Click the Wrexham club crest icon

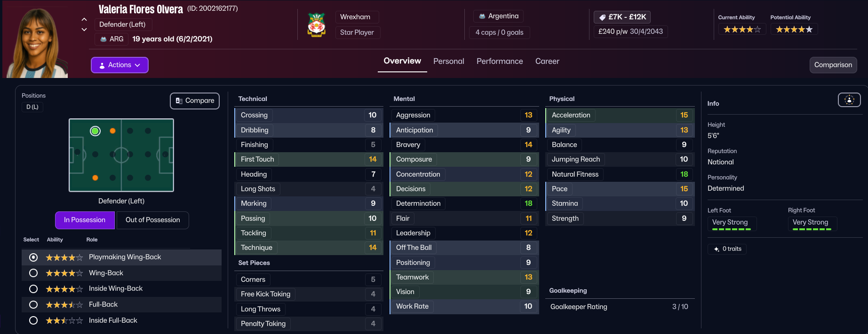pyautogui.click(x=317, y=25)
